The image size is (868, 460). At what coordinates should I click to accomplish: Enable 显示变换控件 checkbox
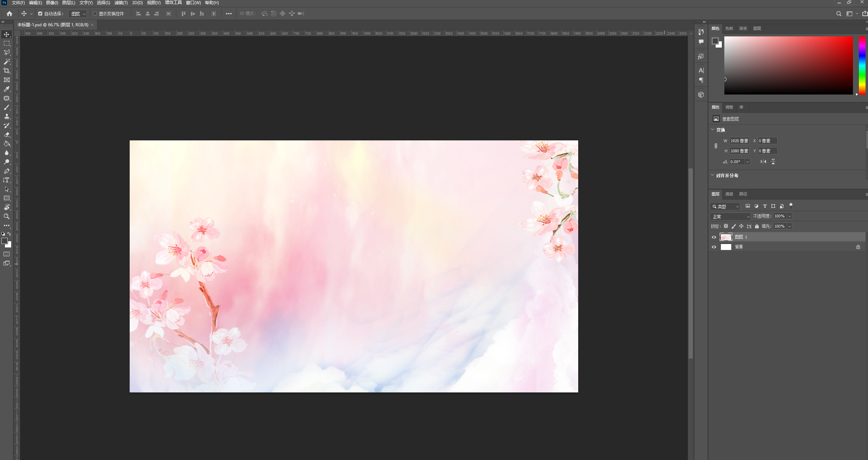[95, 14]
